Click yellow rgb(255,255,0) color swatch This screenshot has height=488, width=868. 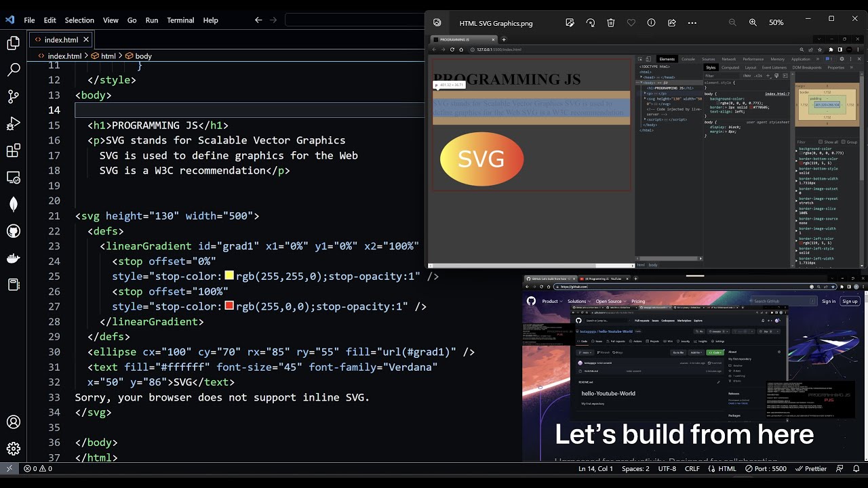click(229, 276)
